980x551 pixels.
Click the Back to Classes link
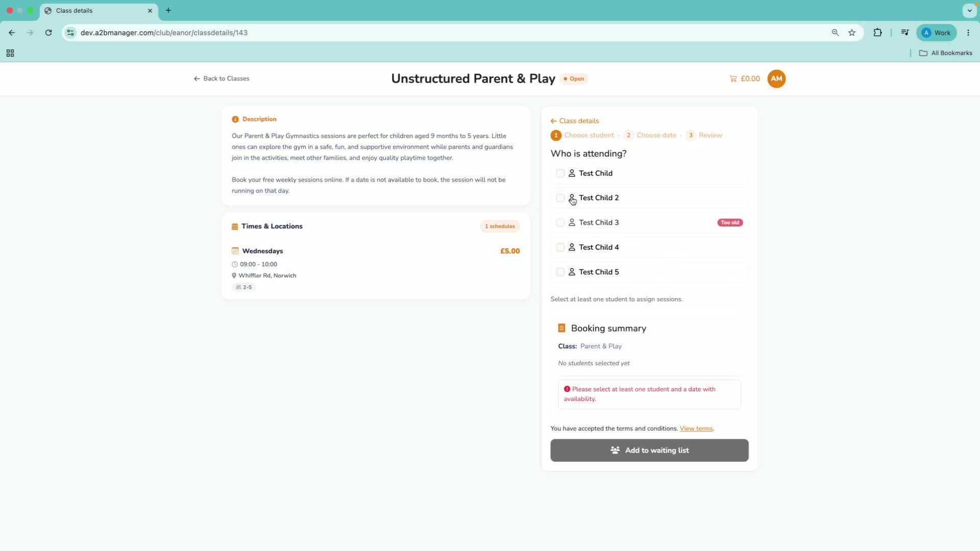[222, 79]
